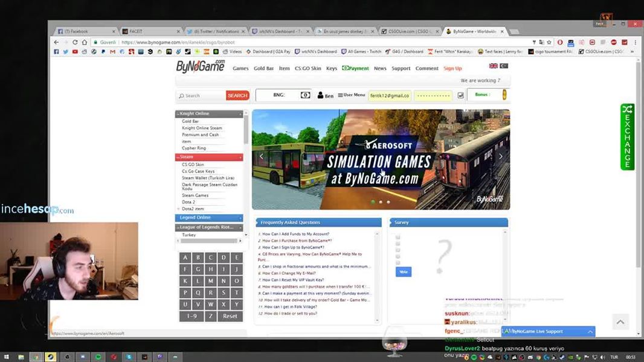Screen dimensions: 644x362
Task: Submit login with the arrow icon
Action: [x=460, y=95]
